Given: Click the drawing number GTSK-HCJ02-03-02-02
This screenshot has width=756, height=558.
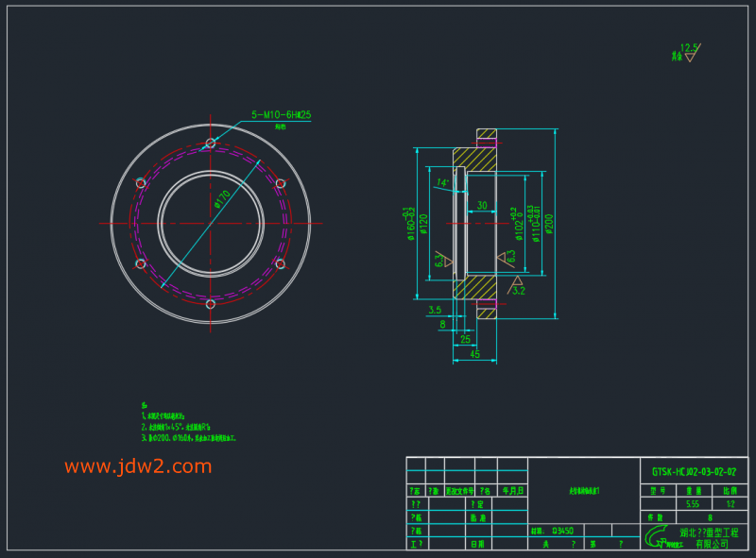Looking at the screenshot, I should [x=694, y=471].
